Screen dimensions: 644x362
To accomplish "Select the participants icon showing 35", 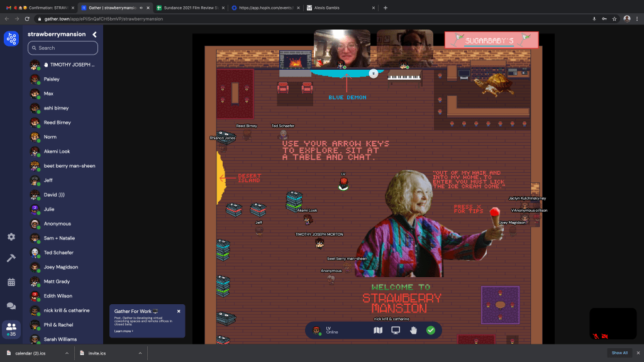I will tap(11, 328).
